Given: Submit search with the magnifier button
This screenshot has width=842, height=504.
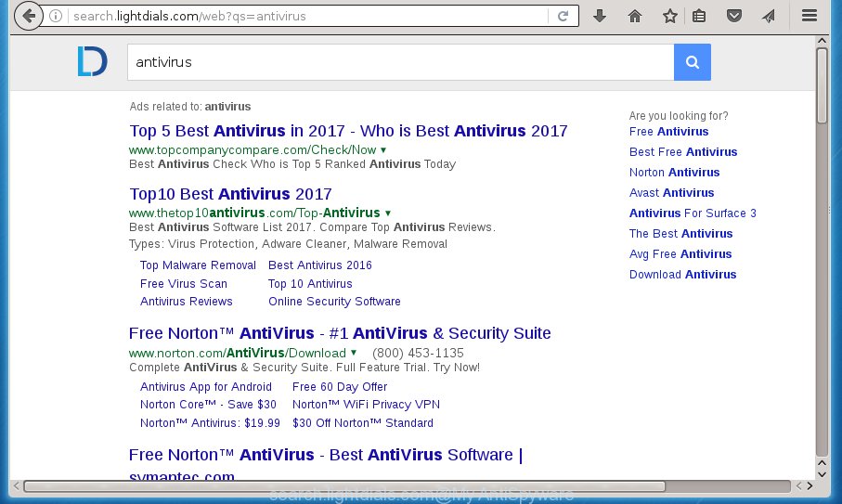Looking at the screenshot, I should point(693,62).
